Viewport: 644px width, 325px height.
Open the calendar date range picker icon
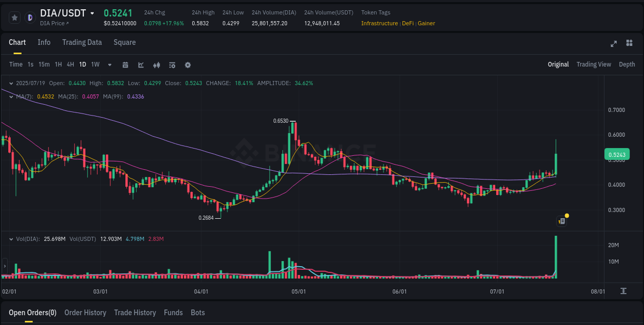coord(125,65)
